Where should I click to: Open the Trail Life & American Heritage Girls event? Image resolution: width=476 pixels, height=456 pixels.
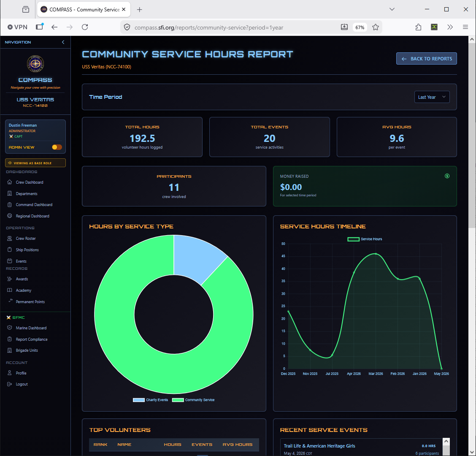pos(319,446)
